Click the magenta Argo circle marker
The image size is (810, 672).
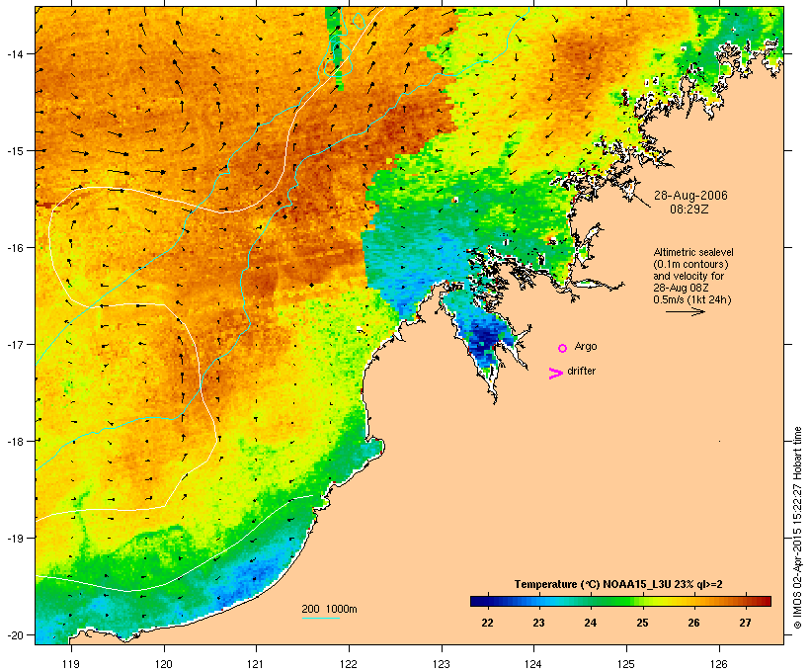[x=563, y=348]
